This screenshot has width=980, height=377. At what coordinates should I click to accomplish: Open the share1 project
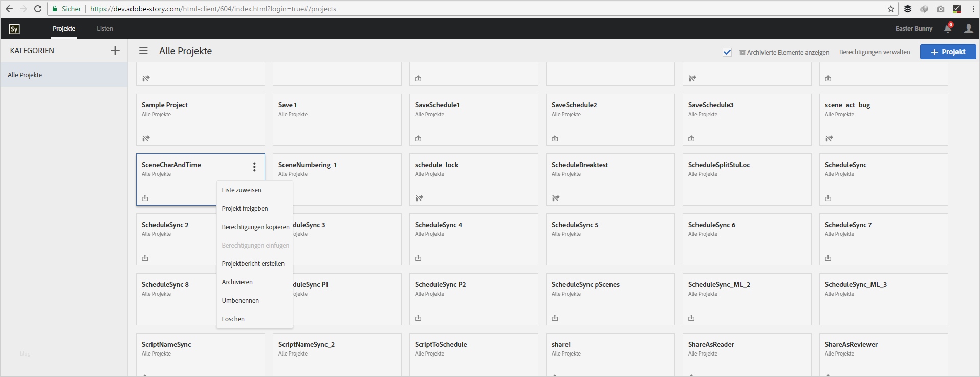610,355
